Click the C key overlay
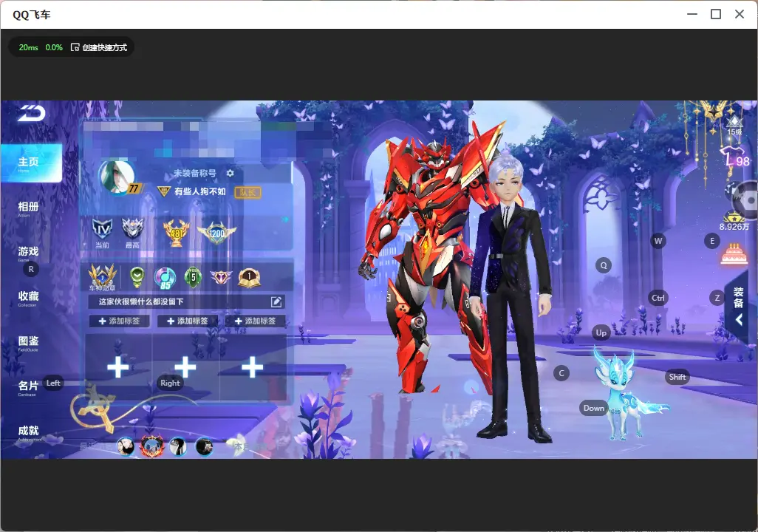This screenshot has width=758, height=532. click(561, 373)
